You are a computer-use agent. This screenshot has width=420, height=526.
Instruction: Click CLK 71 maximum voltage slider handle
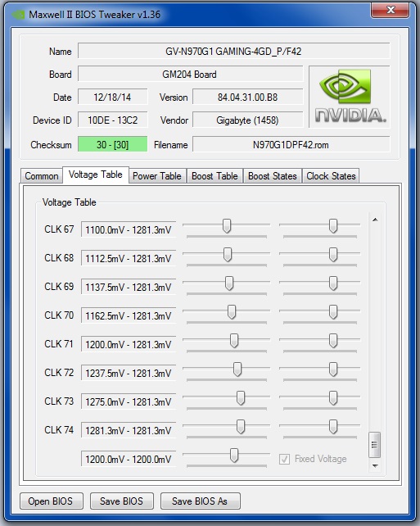pyautogui.click(x=333, y=341)
